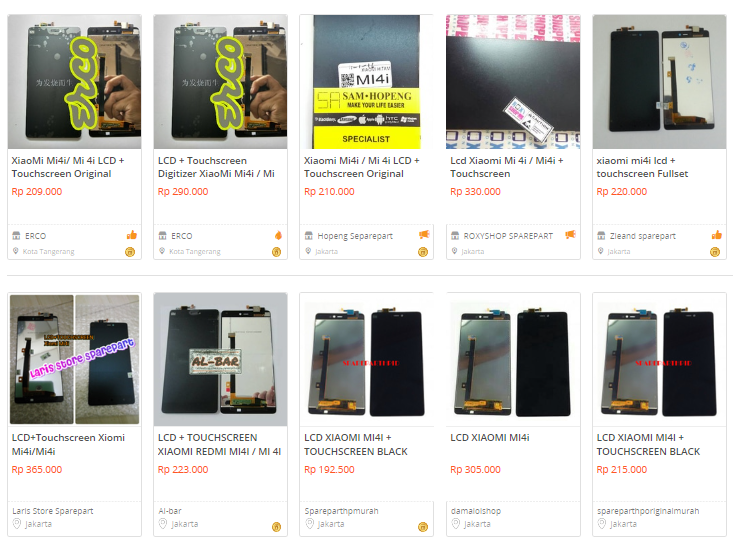Click the flame badge on second ERCO listing
The width and height of the screenshot is (733, 549).
click(278, 235)
